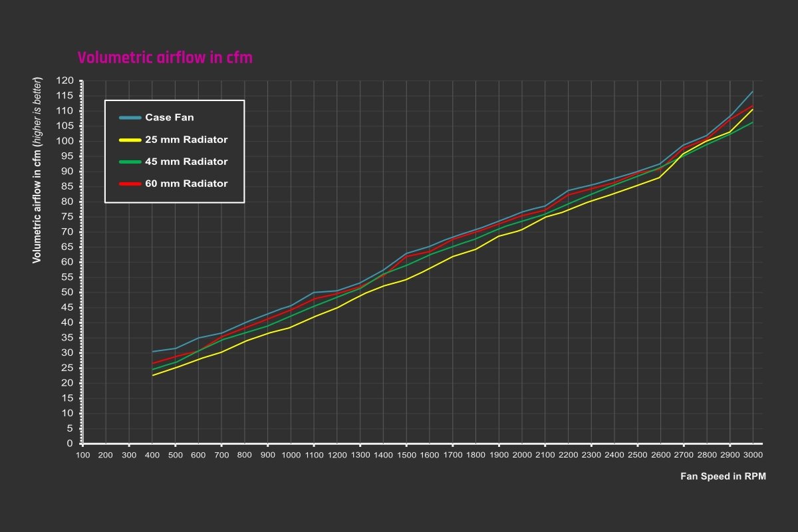Click the 1500 RPM x-axis tick label
This screenshot has height=532, width=798.
[406, 455]
